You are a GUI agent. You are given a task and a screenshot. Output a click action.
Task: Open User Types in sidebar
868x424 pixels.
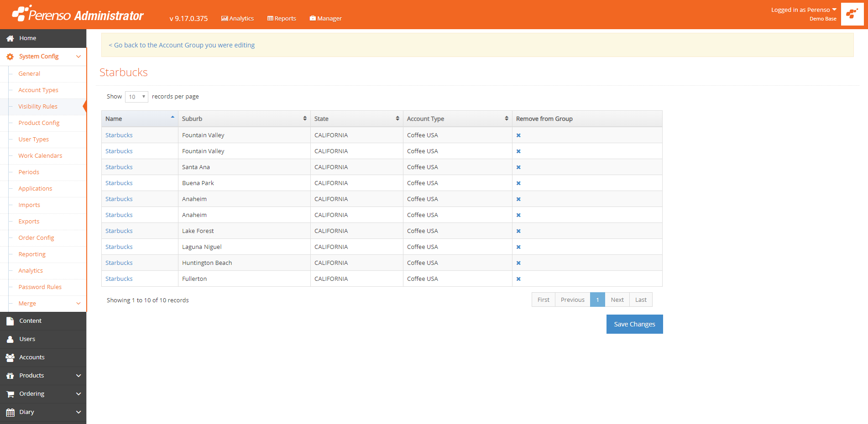33,140
